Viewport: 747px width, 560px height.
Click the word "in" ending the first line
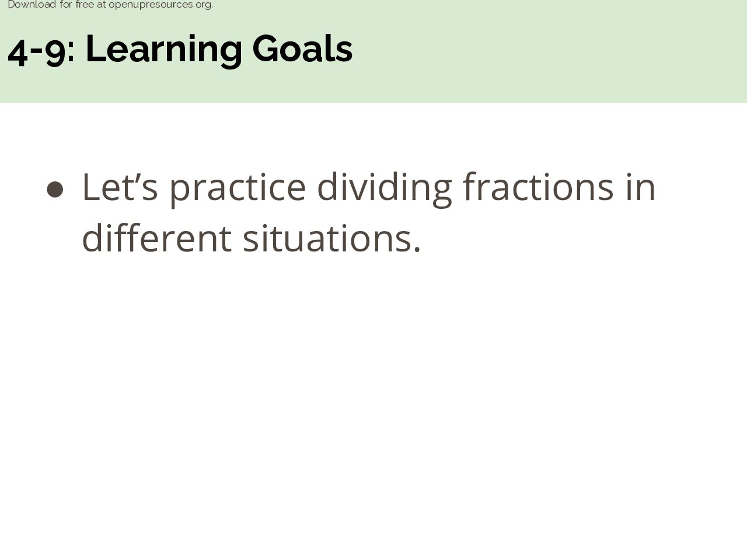pyautogui.click(x=640, y=187)
